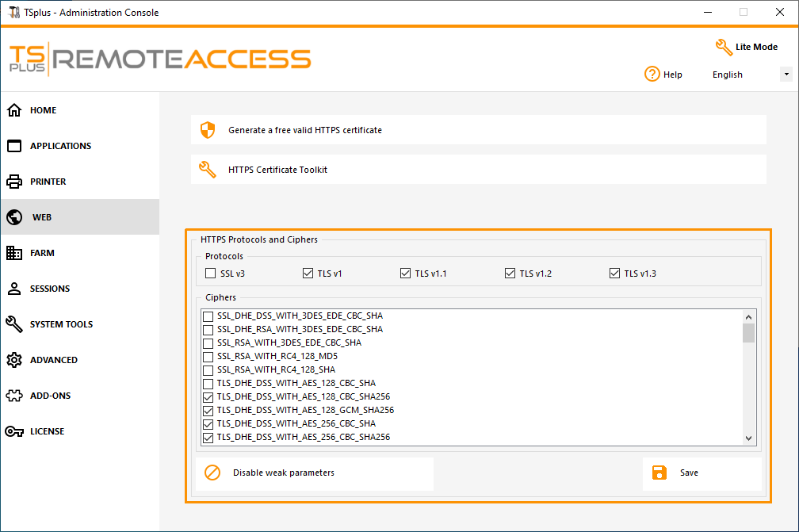Click the ciphers list scrollbar down arrow
Viewport: 799px width, 532px height.
[748, 438]
